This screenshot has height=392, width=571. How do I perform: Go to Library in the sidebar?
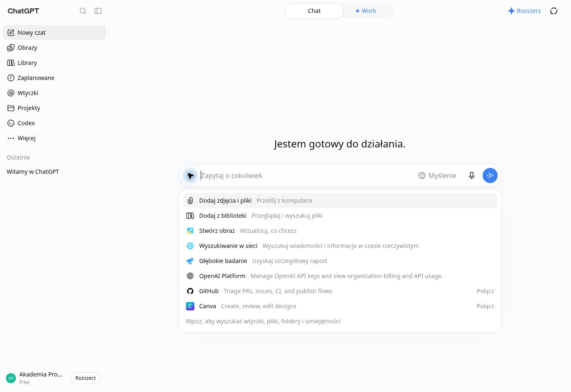[x=54, y=63]
